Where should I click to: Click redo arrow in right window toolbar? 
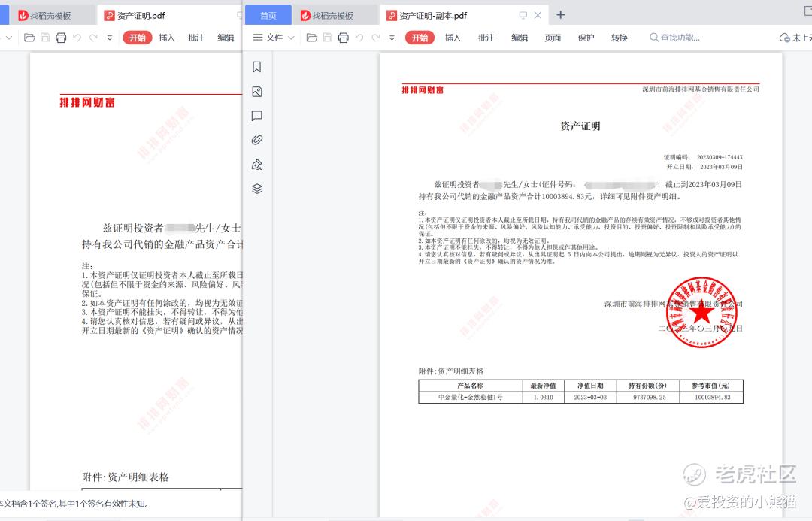pyautogui.click(x=376, y=38)
